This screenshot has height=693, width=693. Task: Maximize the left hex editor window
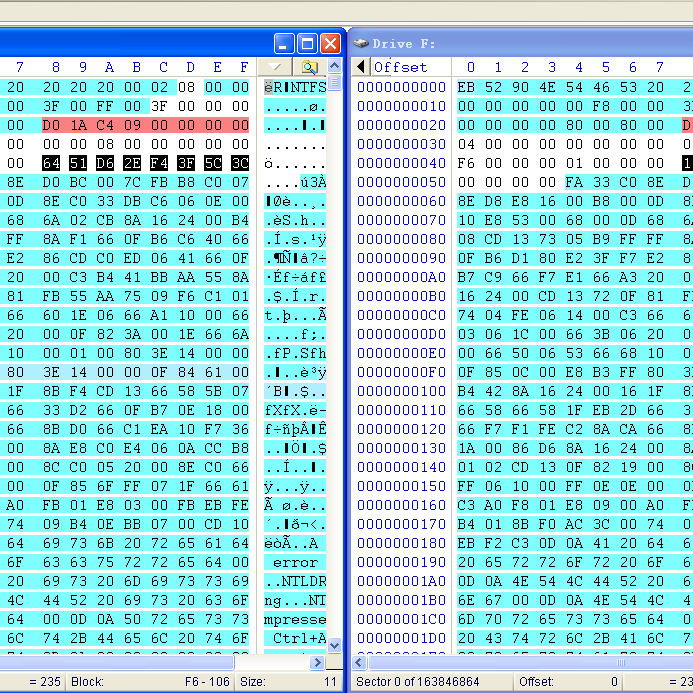[307, 43]
